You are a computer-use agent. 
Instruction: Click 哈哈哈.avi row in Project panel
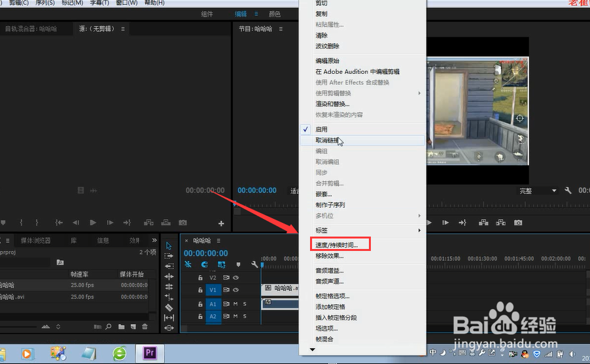[x=75, y=297]
